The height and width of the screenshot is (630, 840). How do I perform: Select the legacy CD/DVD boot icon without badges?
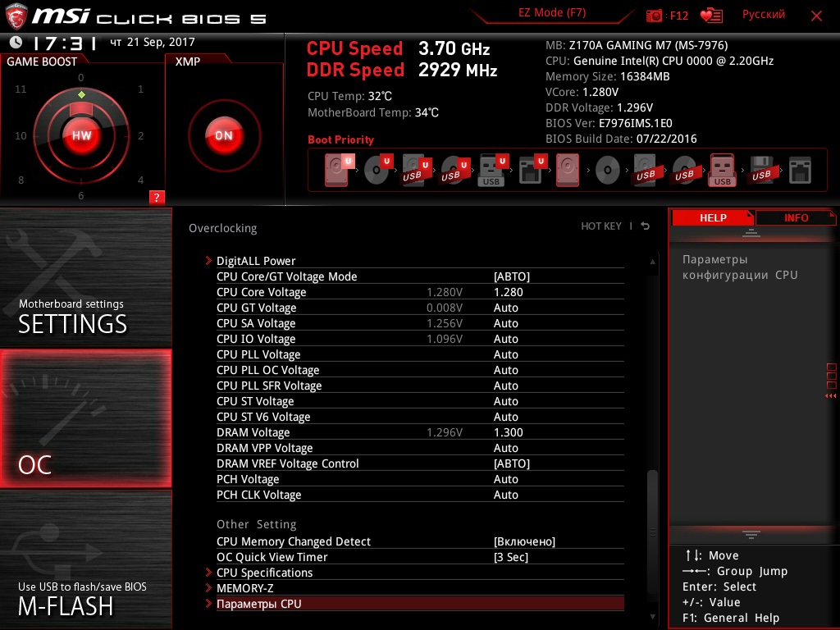click(608, 171)
